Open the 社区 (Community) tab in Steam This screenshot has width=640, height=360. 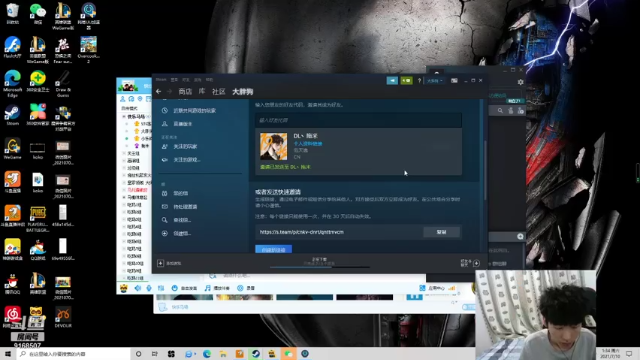point(218,91)
